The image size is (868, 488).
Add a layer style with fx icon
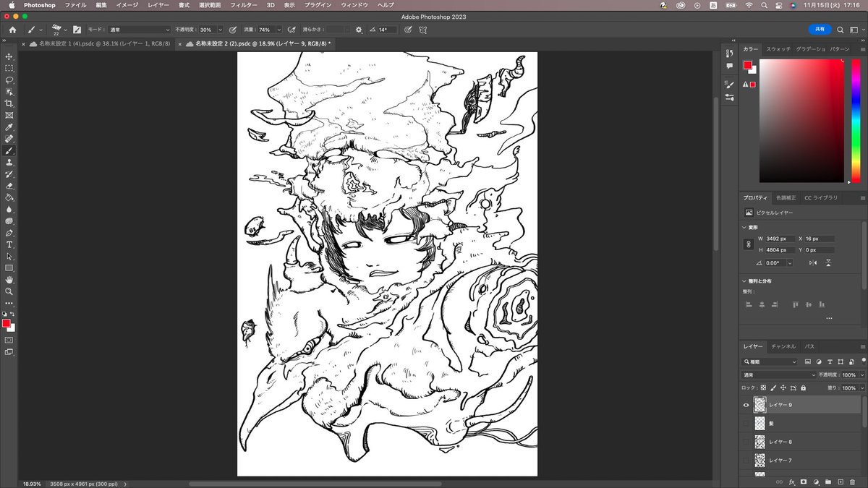pyautogui.click(x=791, y=481)
